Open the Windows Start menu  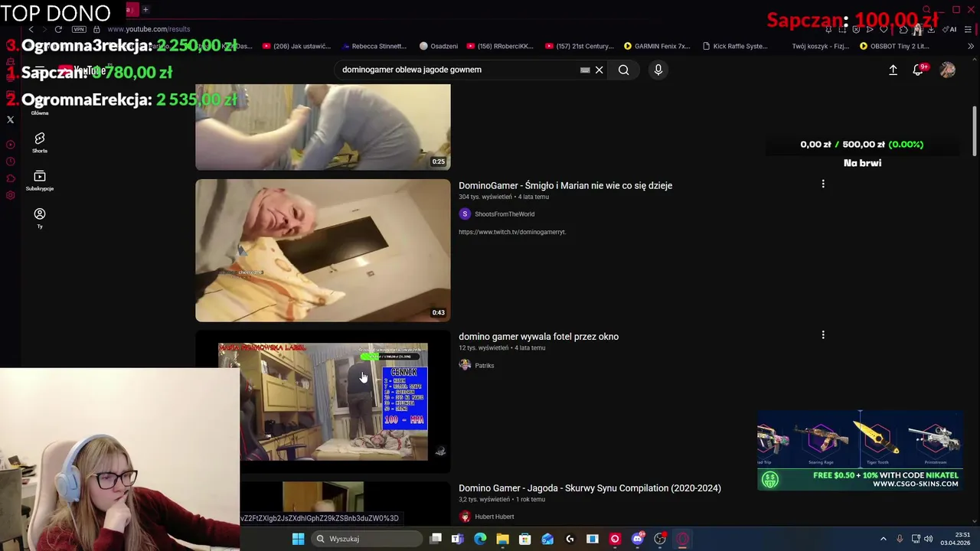tap(298, 539)
